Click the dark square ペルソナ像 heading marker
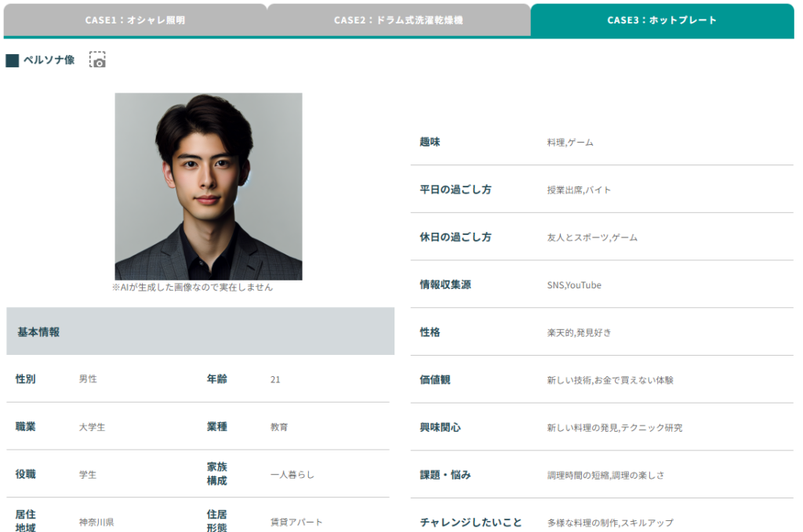 (x=12, y=60)
